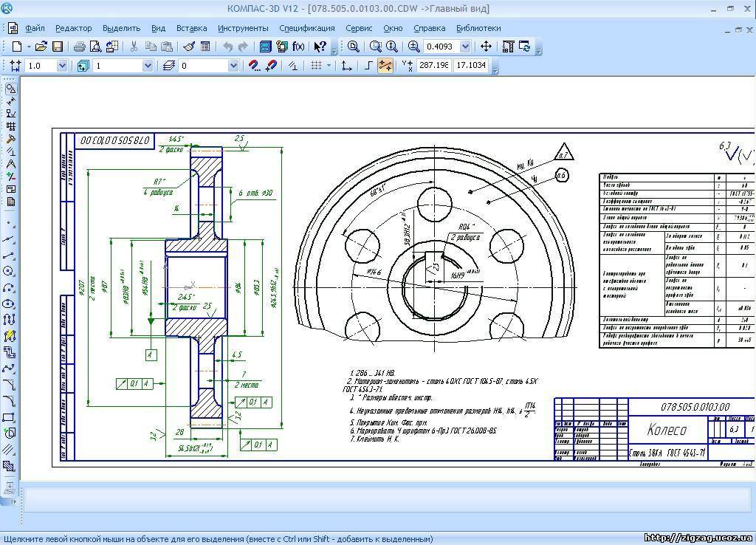Open the Вставка menu
Screen dimensions: 756x545
[191, 28]
